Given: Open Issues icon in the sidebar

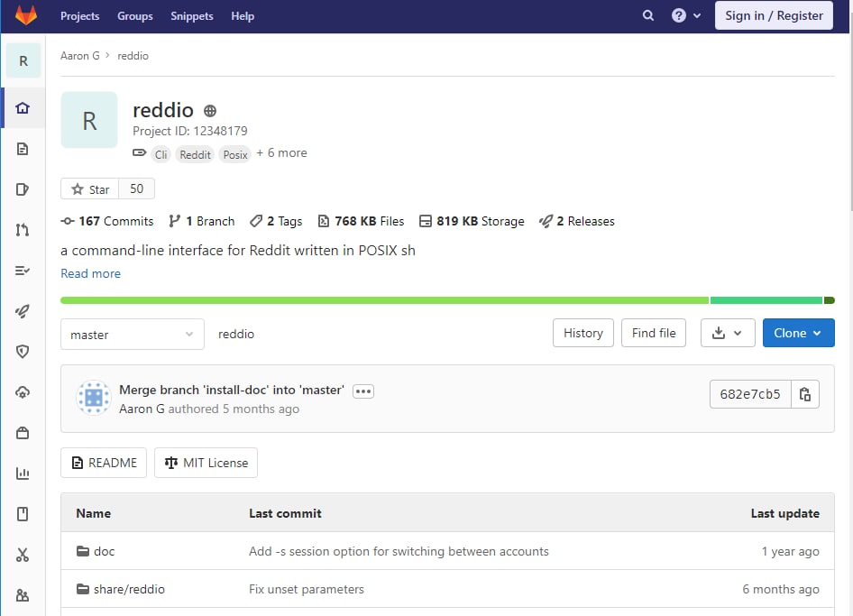Looking at the screenshot, I should (x=23, y=189).
